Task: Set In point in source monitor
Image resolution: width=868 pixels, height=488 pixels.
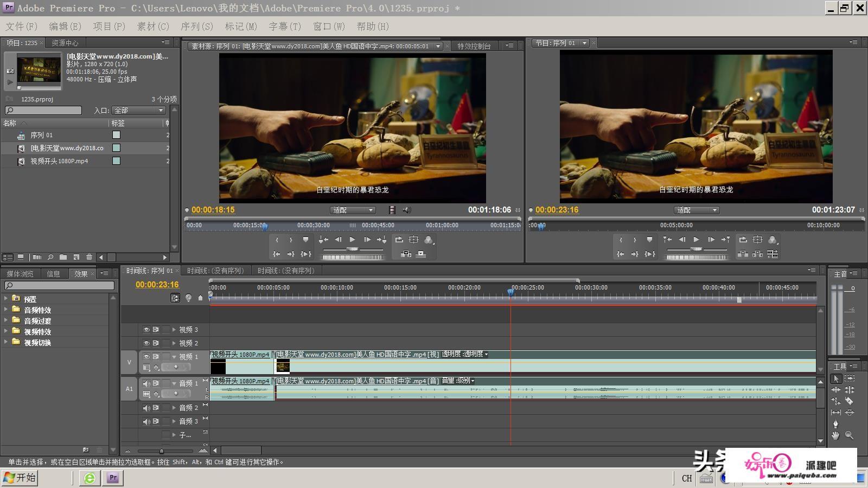Action: [277, 240]
